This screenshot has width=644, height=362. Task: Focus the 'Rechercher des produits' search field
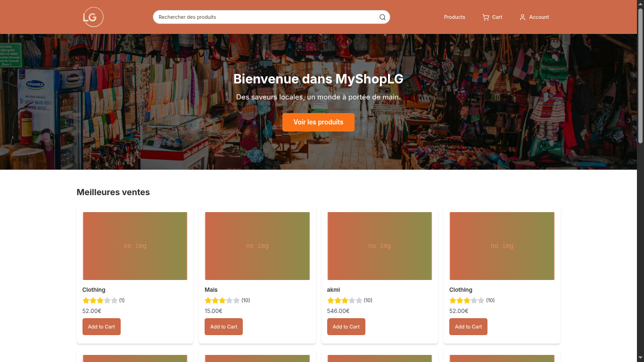point(271,17)
